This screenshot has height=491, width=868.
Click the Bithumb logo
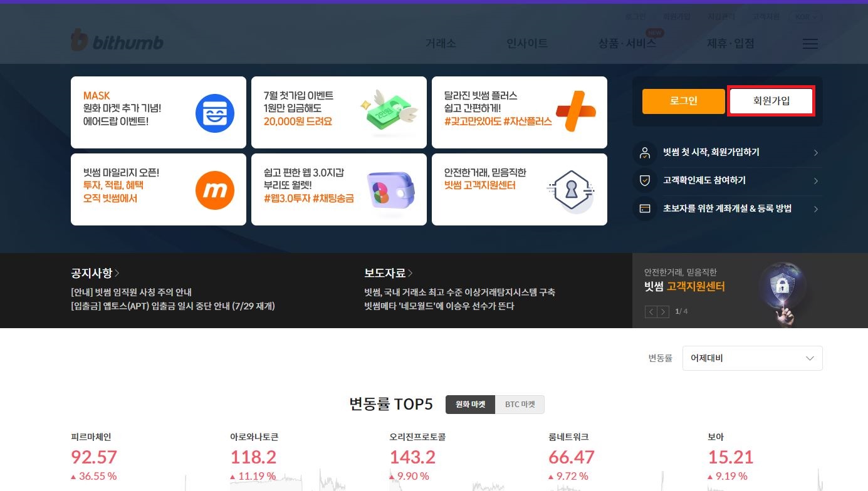pos(117,41)
